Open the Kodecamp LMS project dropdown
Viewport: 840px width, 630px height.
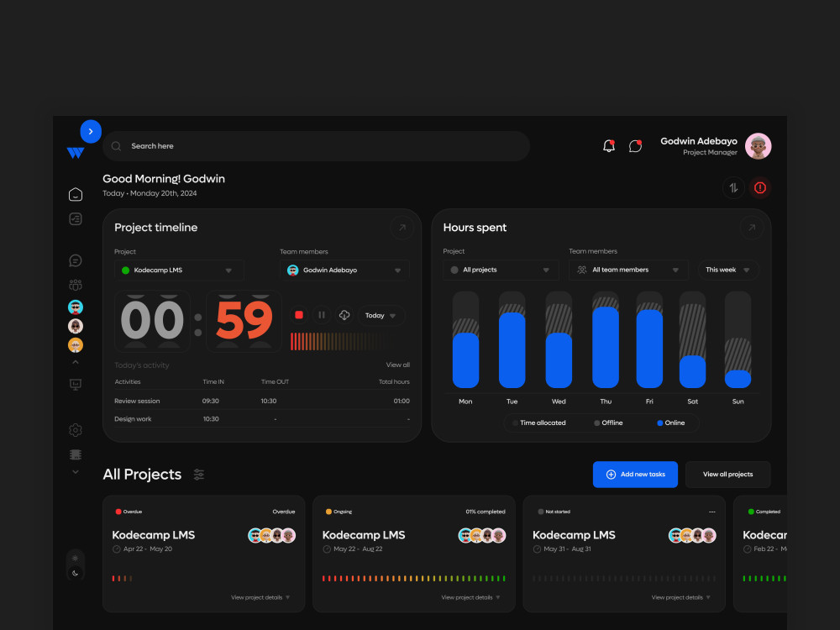pyautogui.click(x=179, y=270)
